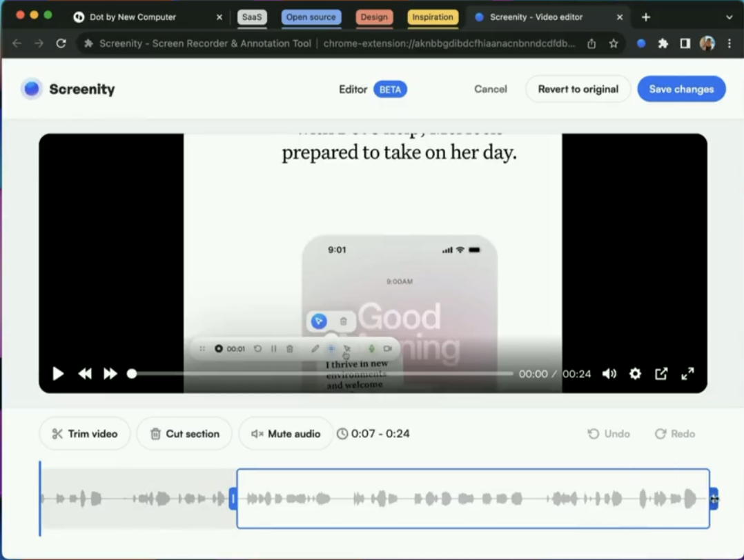Close the Dot by New Computer tab
Viewport: 744px width, 560px height.
tap(219, 17)
